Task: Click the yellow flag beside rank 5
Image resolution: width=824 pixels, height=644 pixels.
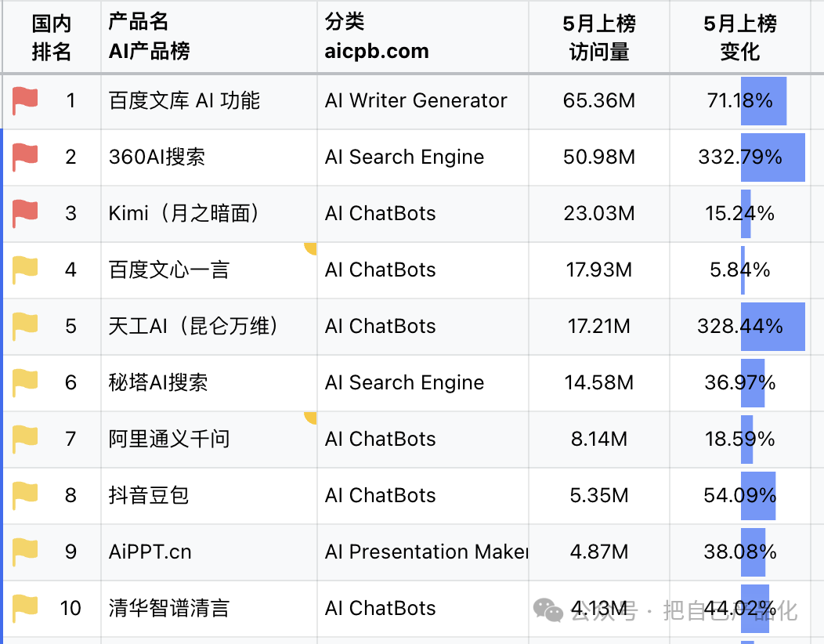Action: (25, 326)
